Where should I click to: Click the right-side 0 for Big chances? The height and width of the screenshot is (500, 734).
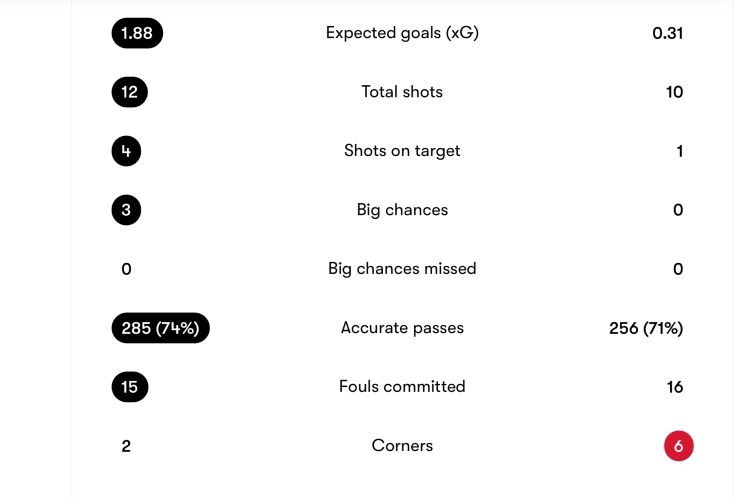(678, 210)
